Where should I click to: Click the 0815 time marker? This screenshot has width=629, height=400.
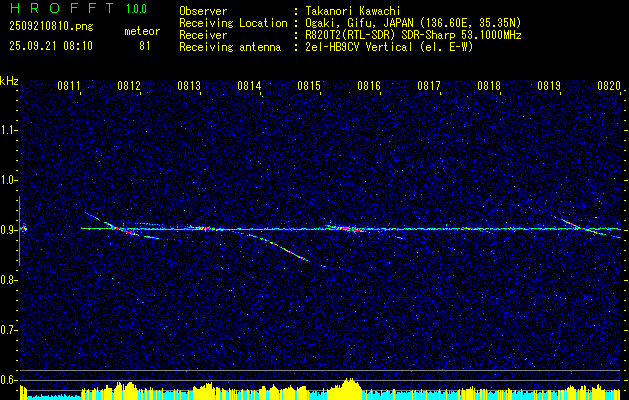pyautogui.click(x=309, y=85)
